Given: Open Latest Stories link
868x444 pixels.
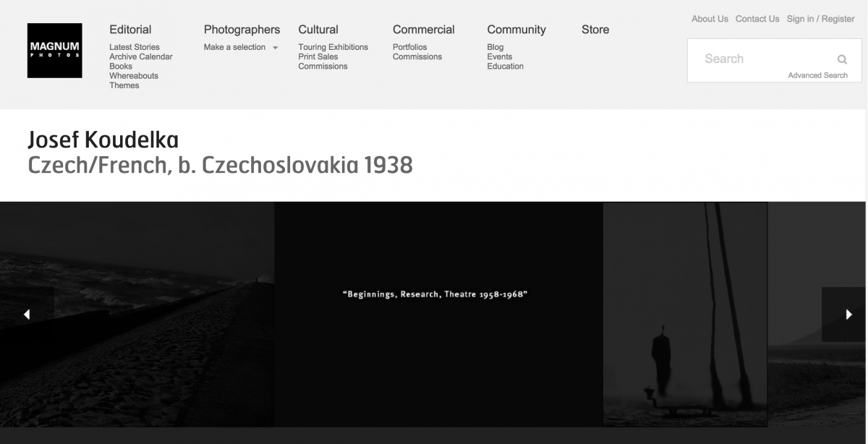Looking at the screenshot, I should 135,47.
